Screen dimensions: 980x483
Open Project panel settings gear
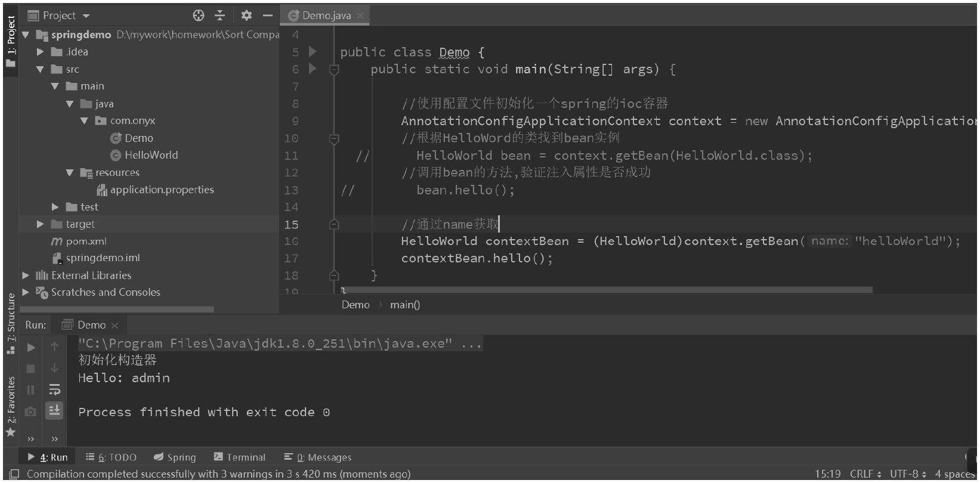(x=246, y=16)
